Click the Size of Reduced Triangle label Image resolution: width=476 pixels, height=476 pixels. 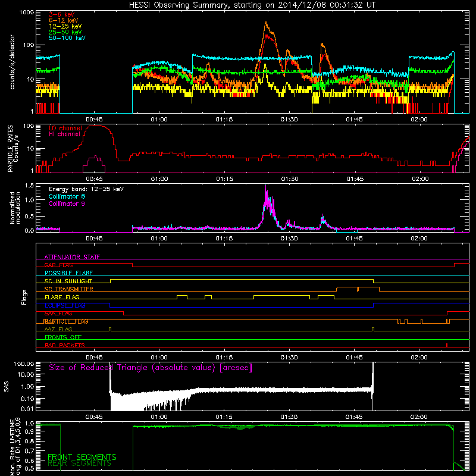[x=151, y=368]
